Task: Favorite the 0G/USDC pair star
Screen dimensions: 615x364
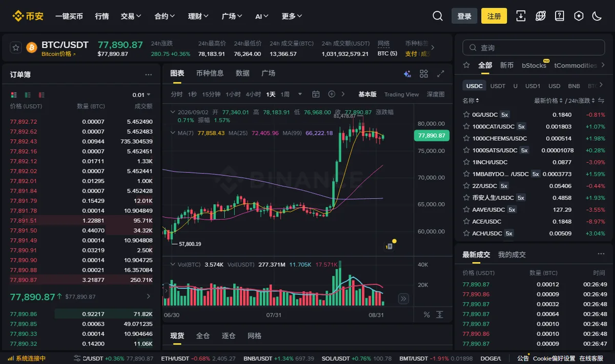Action: coord(466,115)
